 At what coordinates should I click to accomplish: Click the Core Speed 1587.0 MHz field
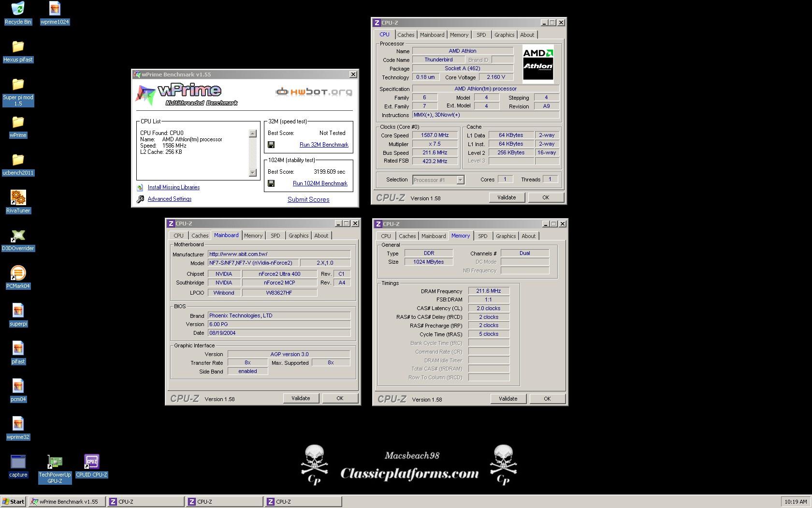coord(435,135)
